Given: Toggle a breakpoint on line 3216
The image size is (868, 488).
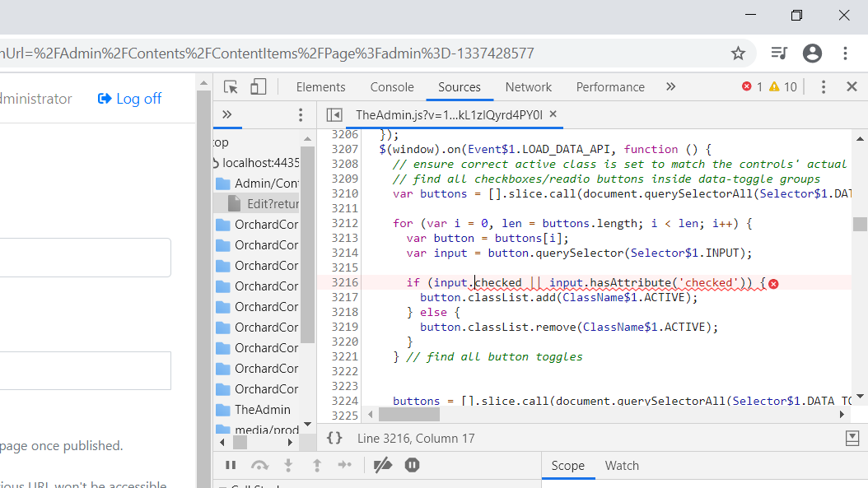Looking at the screenshot, I should (347, 282).
